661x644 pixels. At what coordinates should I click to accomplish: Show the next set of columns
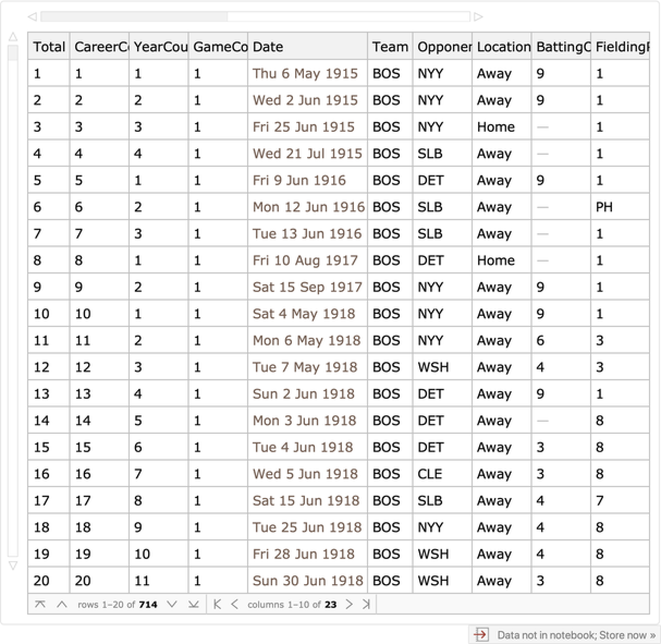(350, 604)
